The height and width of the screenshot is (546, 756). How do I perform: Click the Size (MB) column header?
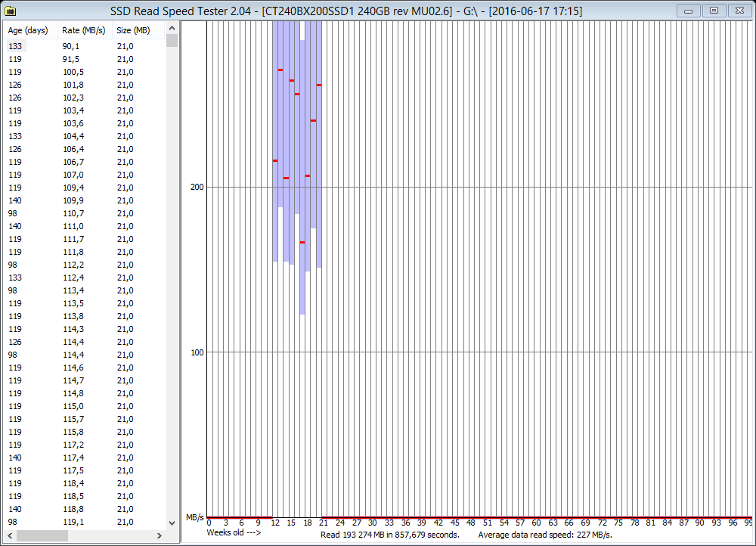[134, 30]
